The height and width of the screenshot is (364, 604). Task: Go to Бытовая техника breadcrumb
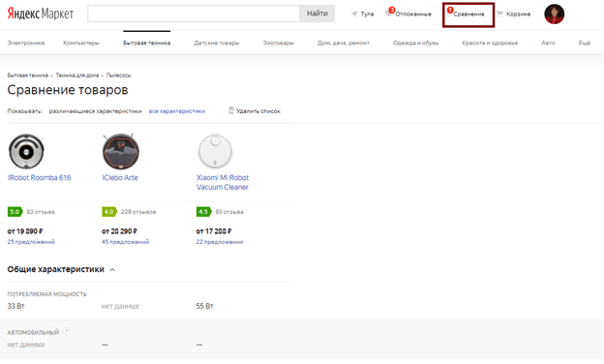(x=28, y=76)
